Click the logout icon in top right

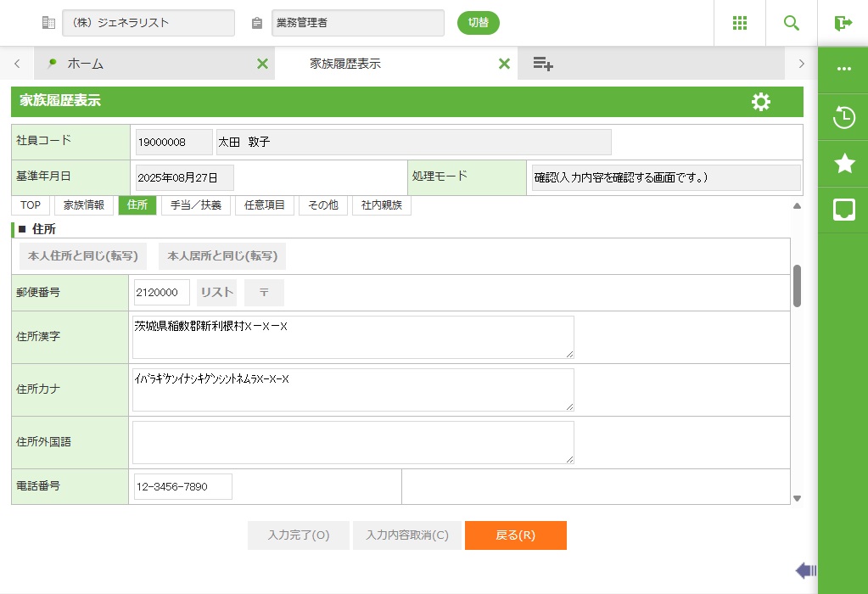tap(843, 23)
